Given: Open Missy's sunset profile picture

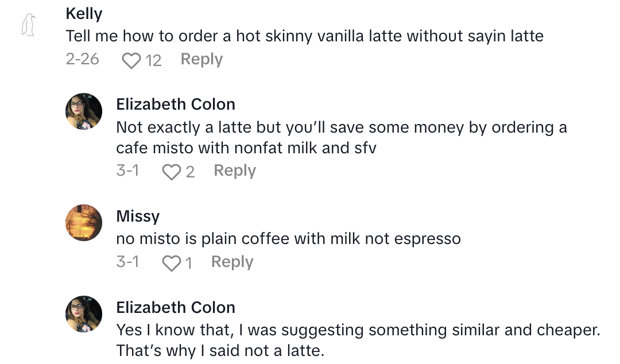Looking at the screenshot, I should pyautogui.click(x=84, y=223).
